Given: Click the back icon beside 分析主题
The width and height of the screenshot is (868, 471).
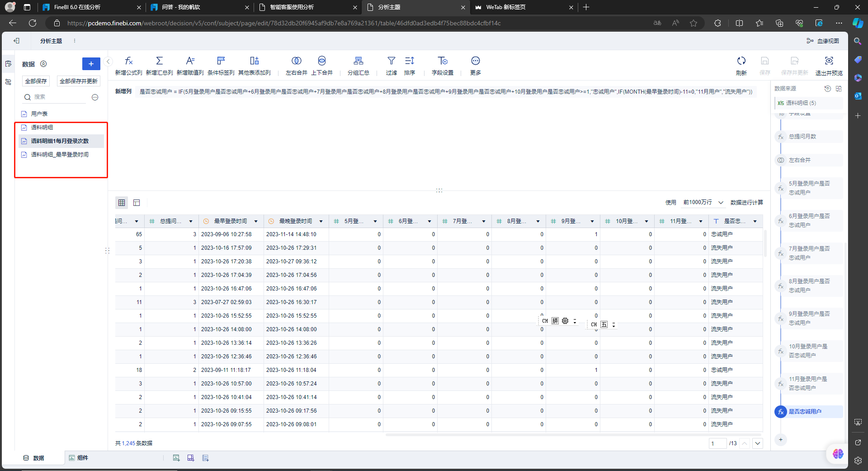Looking at the screenshot, I should coord(17,41).
